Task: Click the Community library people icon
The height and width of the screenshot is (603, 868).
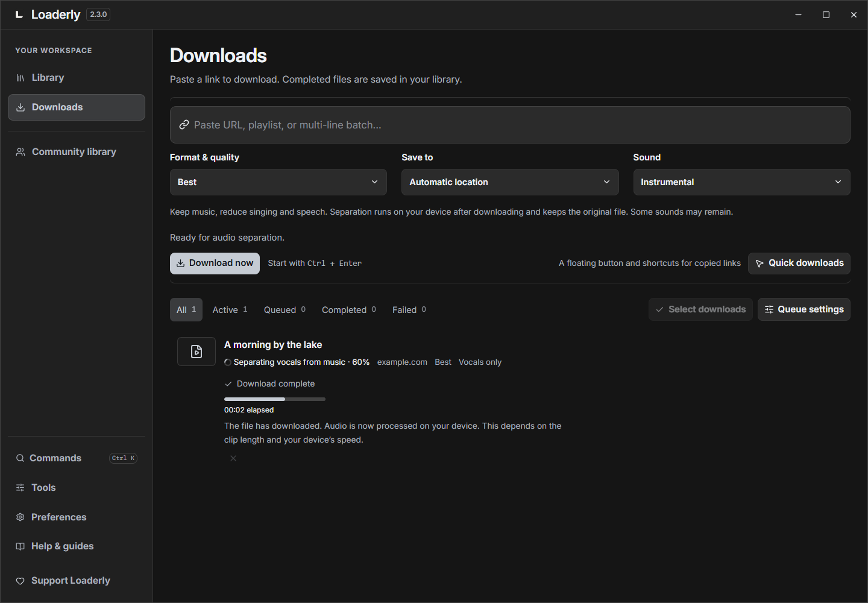Action: (20, 152)
